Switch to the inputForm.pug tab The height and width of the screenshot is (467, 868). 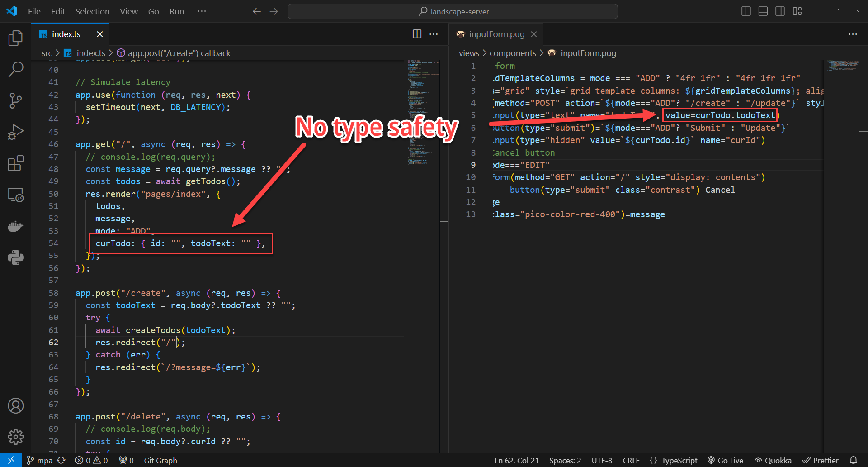(496, 34)
